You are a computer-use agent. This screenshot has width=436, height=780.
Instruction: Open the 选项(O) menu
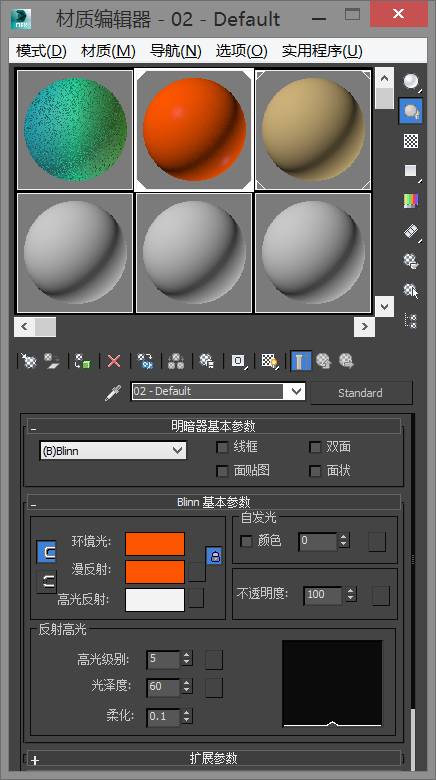pyautogui.click(x=241, y=51)
